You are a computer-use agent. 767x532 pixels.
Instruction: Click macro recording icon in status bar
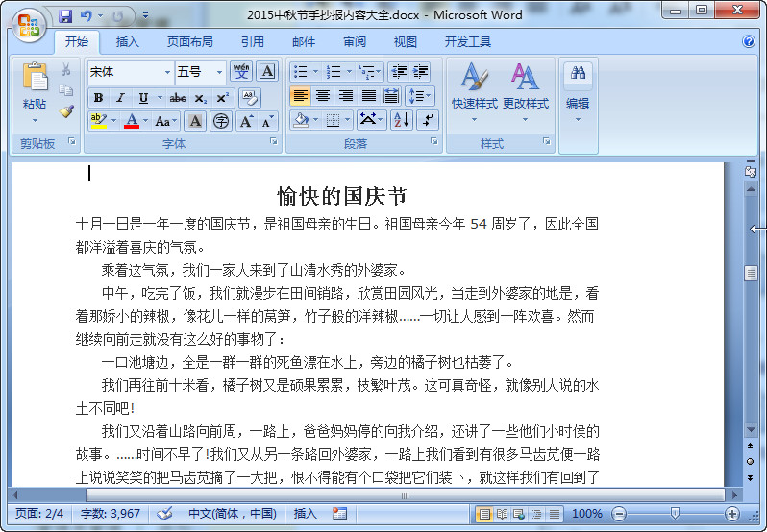click(x=339, y=514)
